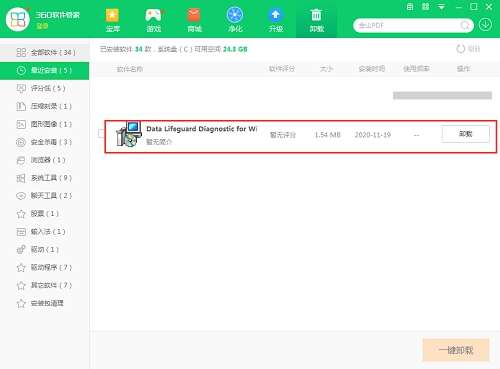This screenshot has width=500, height=369.
Task: Select the 卸载 uninstall tab with trash icon
Action: pyautogui.click(x=316, y=20)
